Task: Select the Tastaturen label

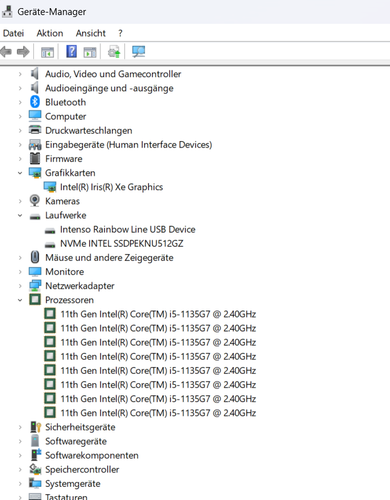Action: click(66, 496)
